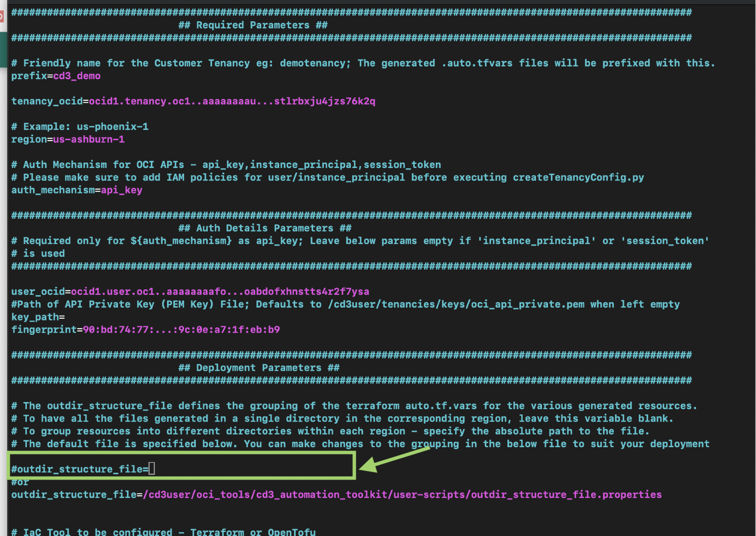This screenshot has height=536, width=756.
Task: Click the '## Auth Details Parameters ##' heading
Action: point(265,228)
